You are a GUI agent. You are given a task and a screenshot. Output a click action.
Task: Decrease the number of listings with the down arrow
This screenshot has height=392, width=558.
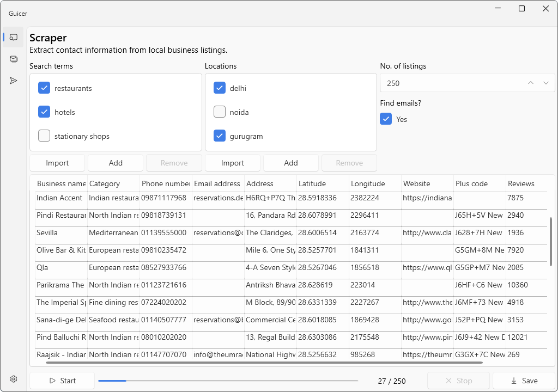(x=545, y=83)
